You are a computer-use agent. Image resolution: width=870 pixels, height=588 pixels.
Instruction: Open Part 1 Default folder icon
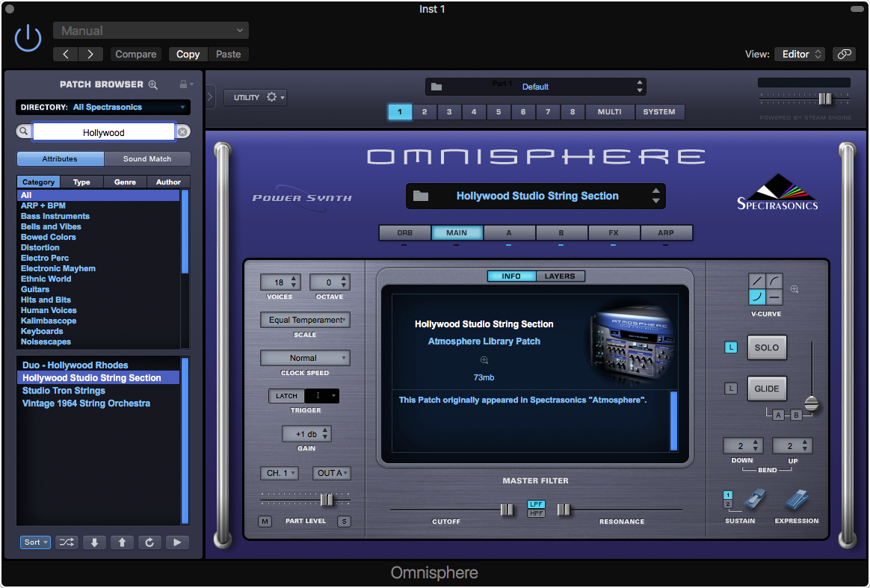(x=436, y=87)
